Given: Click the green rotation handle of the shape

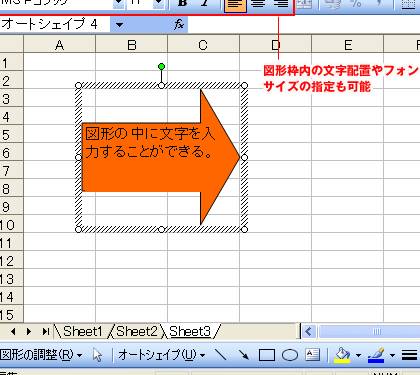Looking at the screenshot, I should (161, 67).
